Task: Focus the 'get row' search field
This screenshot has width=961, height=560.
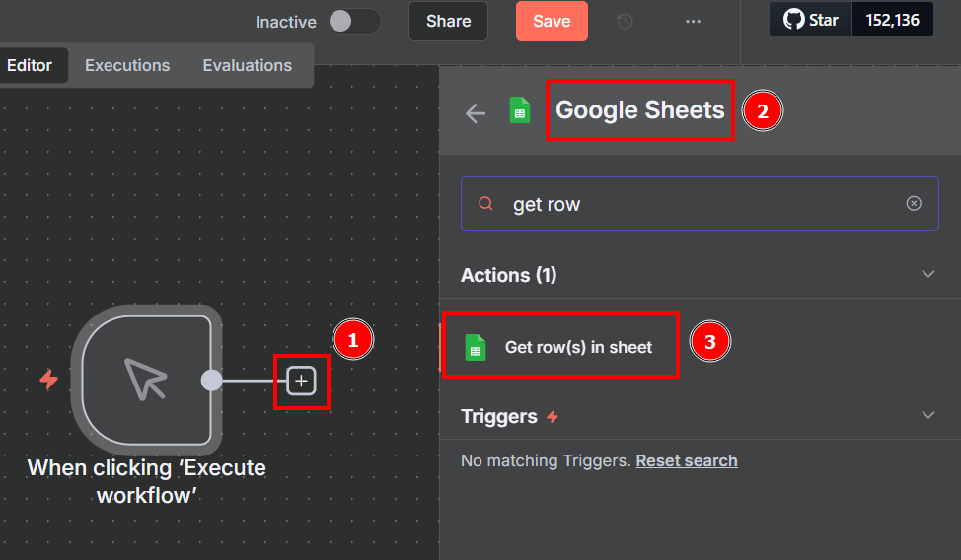Action: [x=700, y=203]
